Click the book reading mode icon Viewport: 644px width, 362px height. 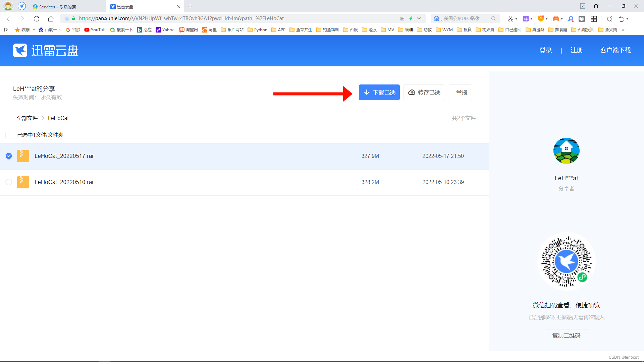pyautogui.click(x=582, y=19)
